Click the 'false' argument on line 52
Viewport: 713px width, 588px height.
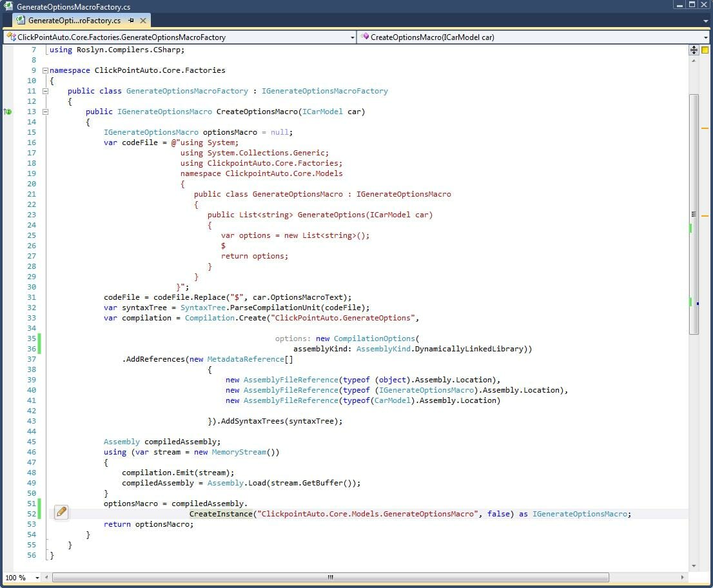click(x=498, y=514)
